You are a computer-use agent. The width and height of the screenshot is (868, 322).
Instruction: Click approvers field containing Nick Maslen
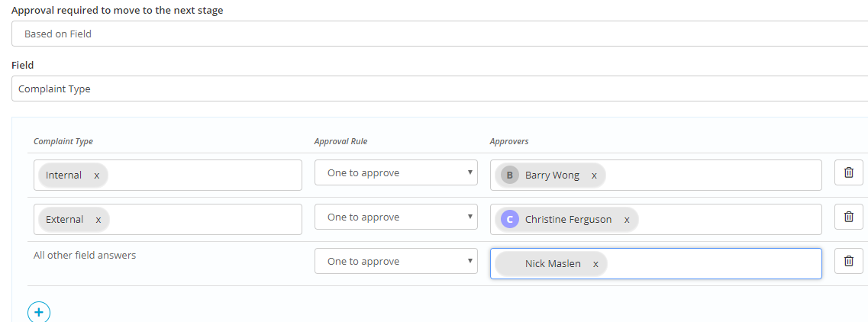pos(656,263)
